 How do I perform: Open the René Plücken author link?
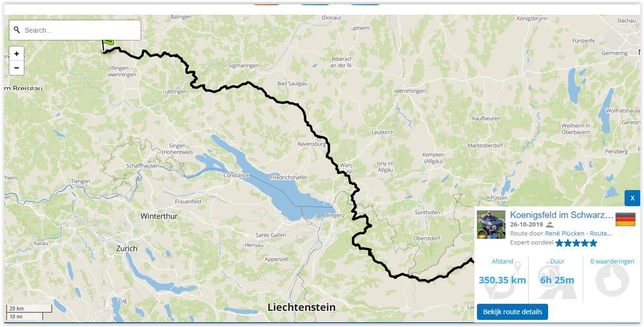pyautogui.click(x=578, y=234)
